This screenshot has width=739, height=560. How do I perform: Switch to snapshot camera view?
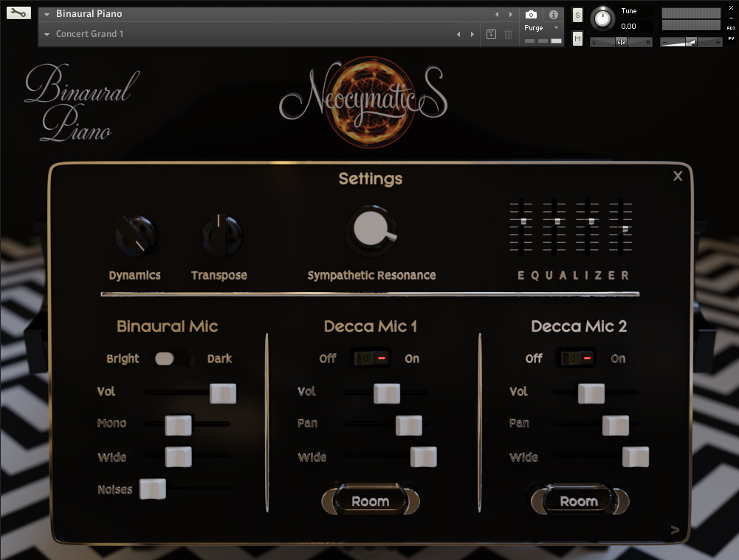point(531,15)
